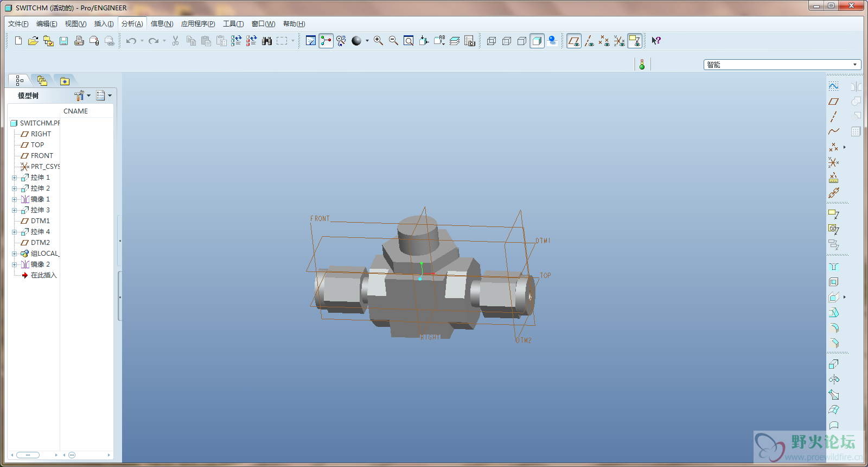868x467 pixels.
Task: Create a new file with the blank page icon
Action: point(18,41)
